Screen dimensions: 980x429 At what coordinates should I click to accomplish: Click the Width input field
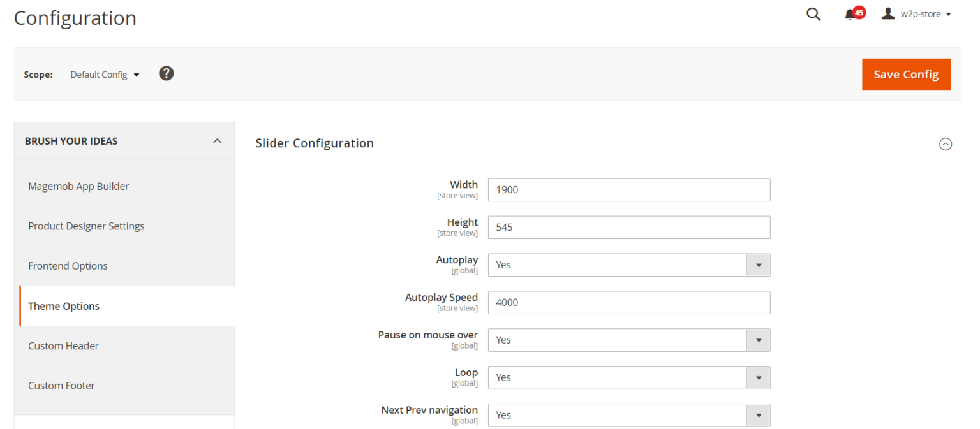coord(628,189)
